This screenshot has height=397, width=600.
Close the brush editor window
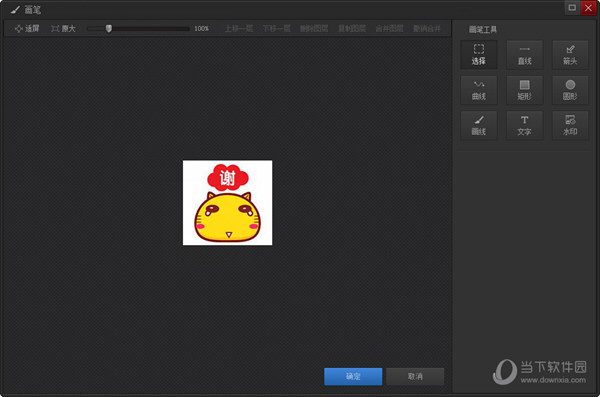pyautogui.click(x=588, y=8)
